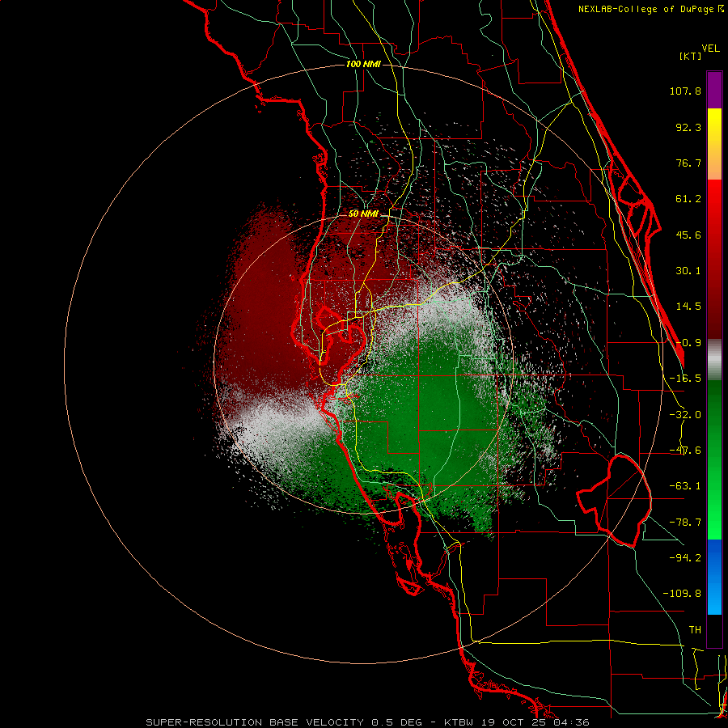Pick the gray near-zero segment of color bar

tap(714, 360)
